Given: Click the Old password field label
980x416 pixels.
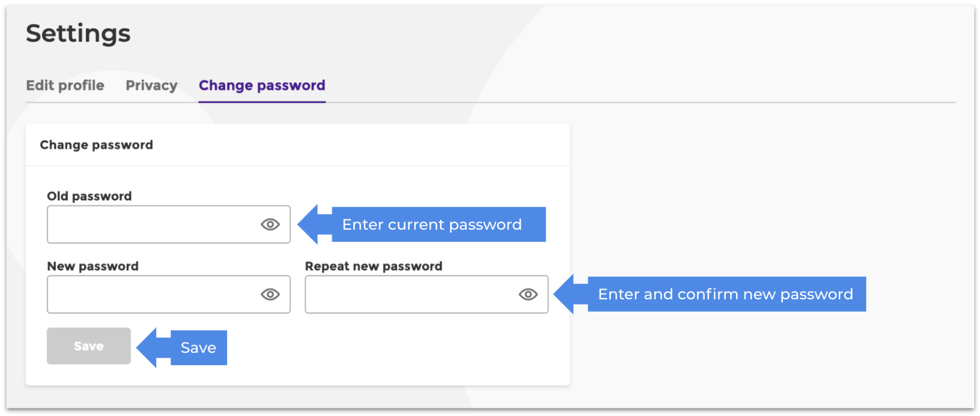Looking at the screenshot, I should pos(89,196).
